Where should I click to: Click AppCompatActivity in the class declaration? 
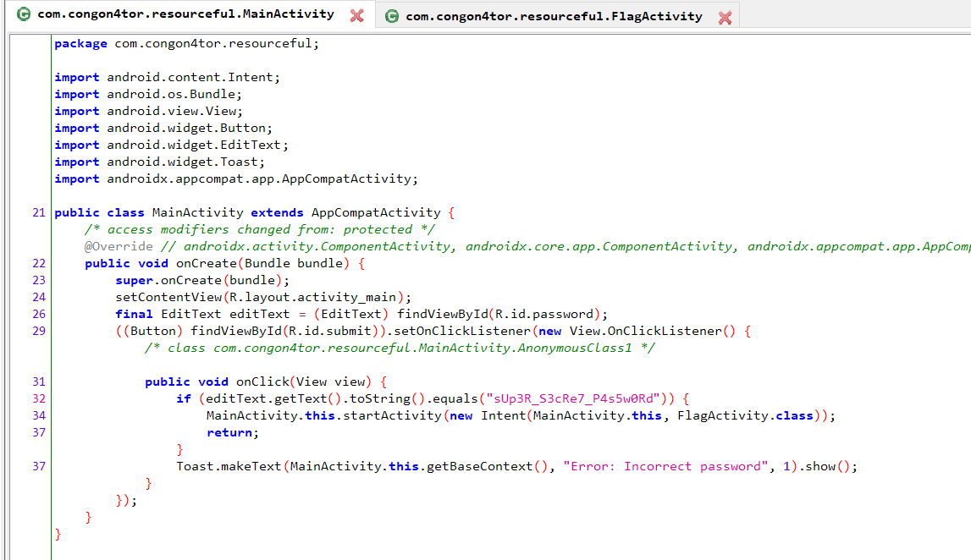point(376,213)
